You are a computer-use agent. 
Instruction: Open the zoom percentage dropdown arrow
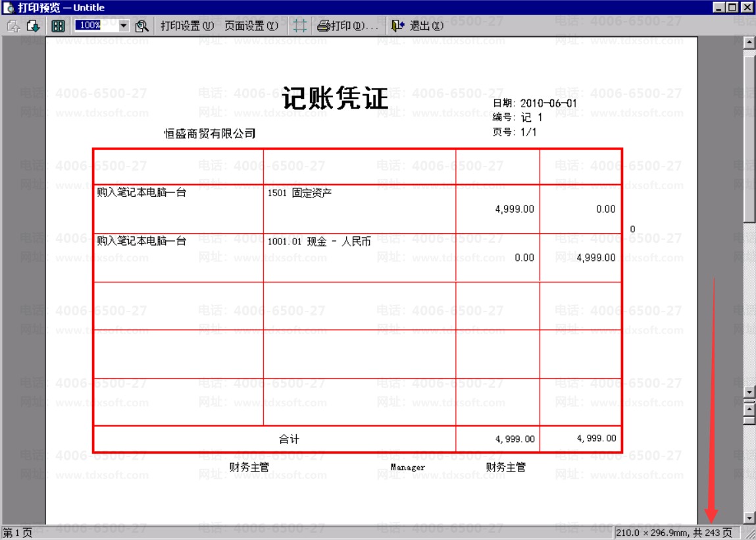pos(124,26)
